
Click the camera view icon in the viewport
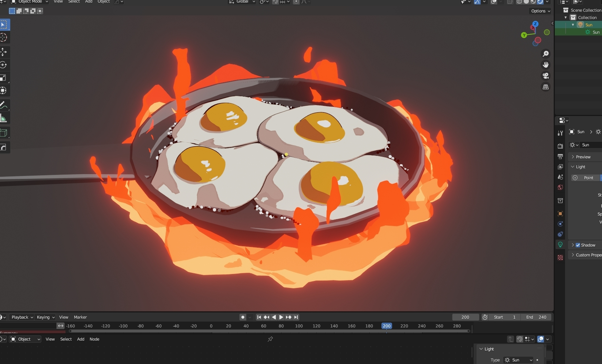546,76
